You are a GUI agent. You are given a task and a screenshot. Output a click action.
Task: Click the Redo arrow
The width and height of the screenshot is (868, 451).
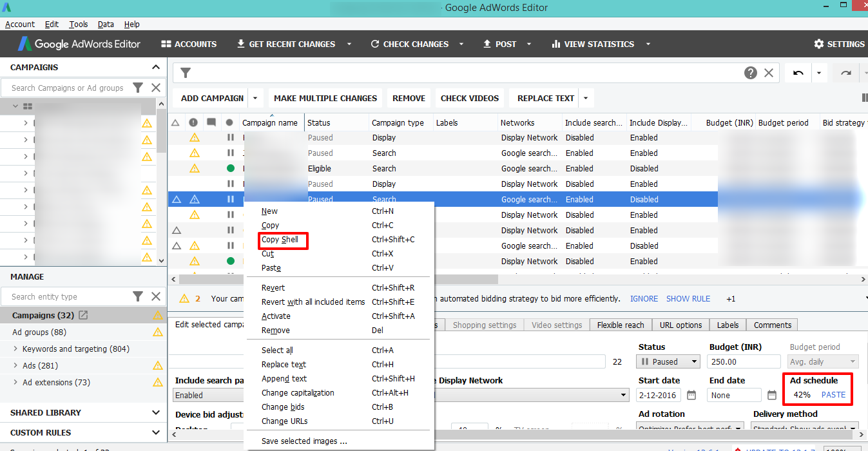(x=846, y=73)
